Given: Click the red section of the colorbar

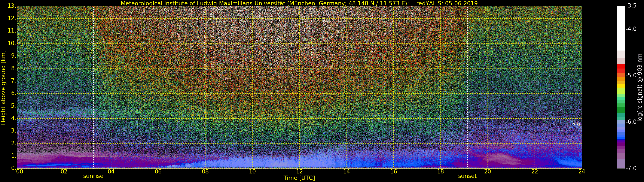Looking at the screenshot, I should pyautogui.click(x=621, y=68).
